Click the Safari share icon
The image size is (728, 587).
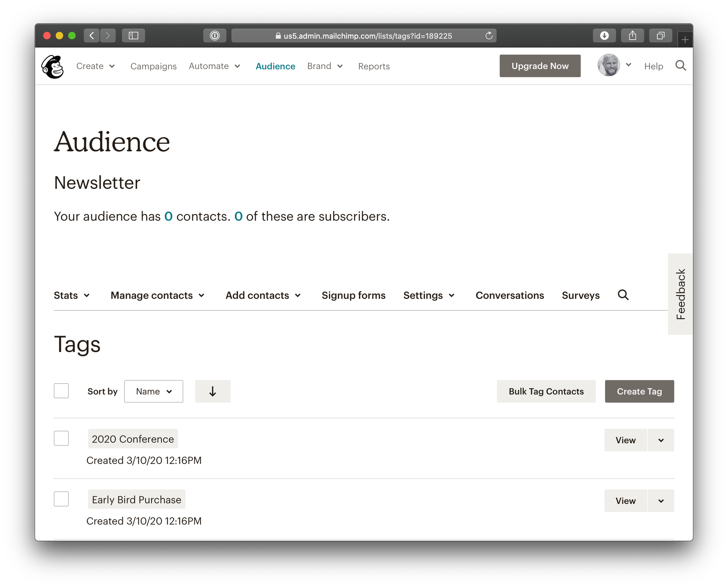coord(633,36)
